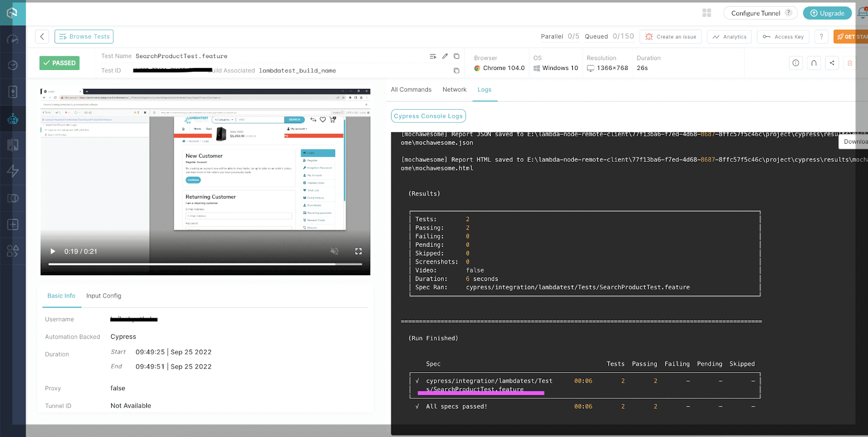Click build name lambdatest_build_name
The height and width of the screenshot is (437, 868).
pos(297,71)
